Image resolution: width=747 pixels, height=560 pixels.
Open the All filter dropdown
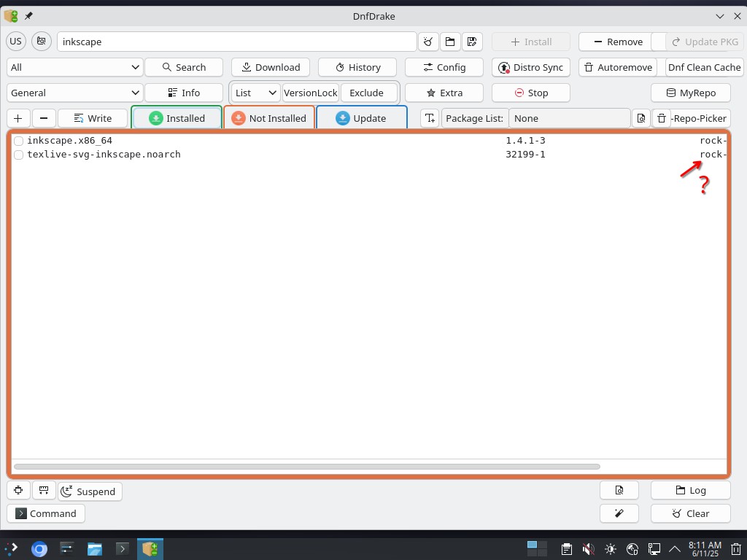click(x=75, y=67)
